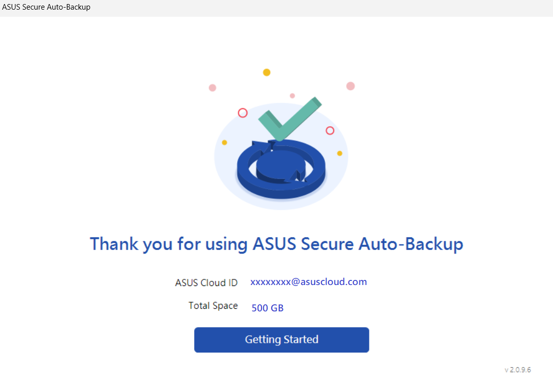Click the ASUS Secure Auto-Backup window title
Viewport: 553px width, 392px height.
click(x=46, y=7)
